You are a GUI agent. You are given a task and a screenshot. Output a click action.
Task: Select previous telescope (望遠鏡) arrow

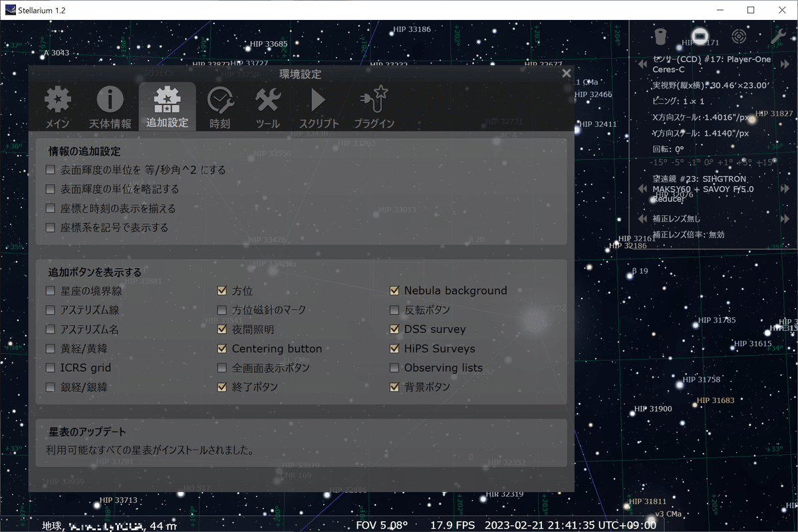(642, 189)
